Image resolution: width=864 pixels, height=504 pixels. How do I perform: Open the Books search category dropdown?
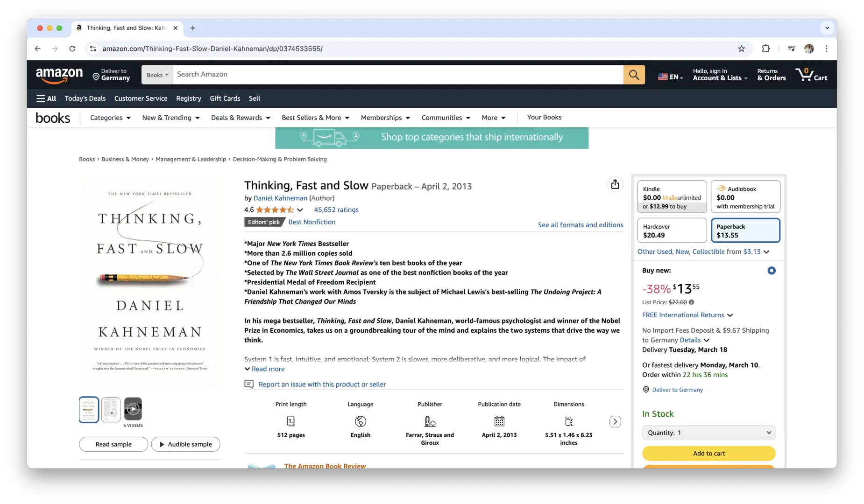tap(157, 75)
